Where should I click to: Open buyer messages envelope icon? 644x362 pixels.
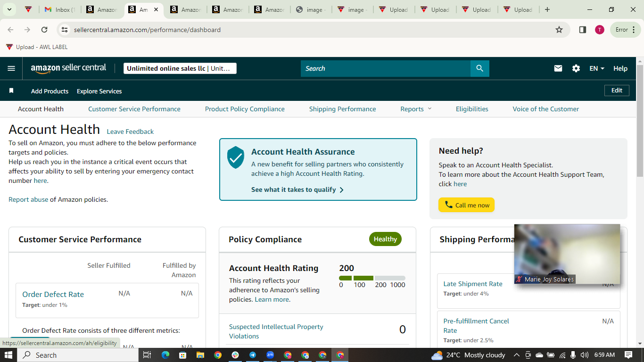pos(558,68)
